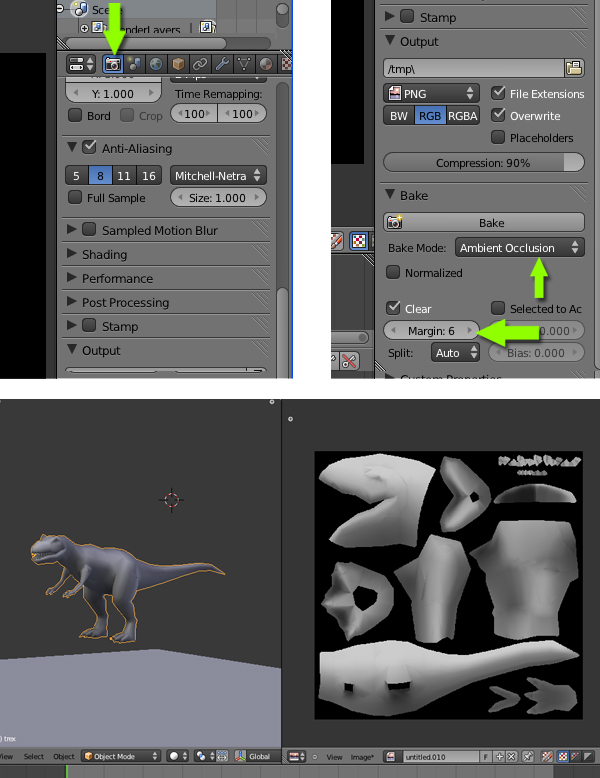Click the output folder browse icon
This screenshot has height=778, width=600.
click(574, 68)
